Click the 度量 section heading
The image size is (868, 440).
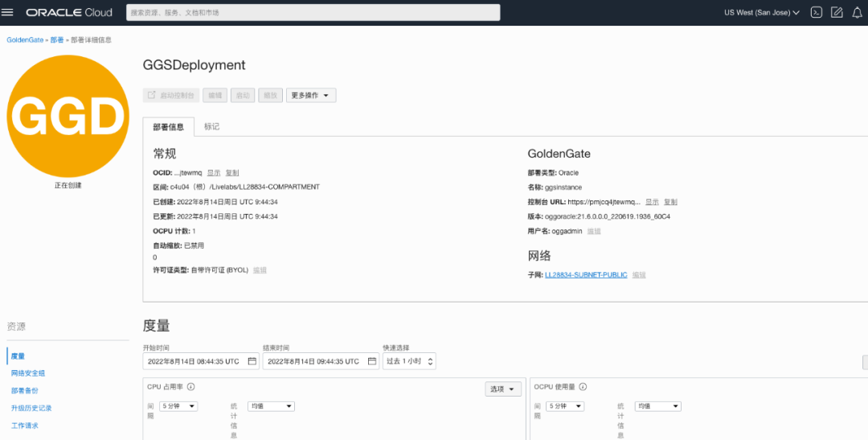coord(156,326)
